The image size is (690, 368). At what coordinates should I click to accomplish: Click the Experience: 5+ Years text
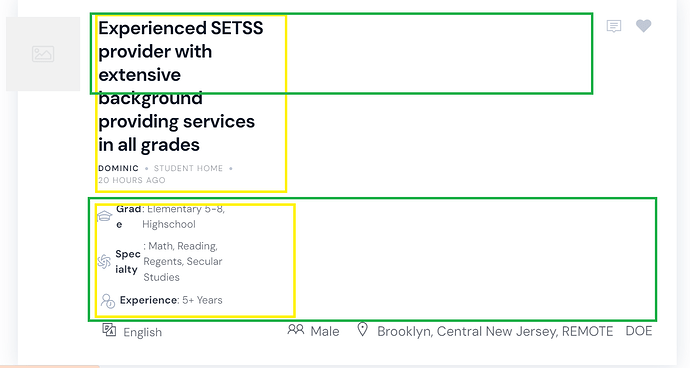coord(171,300)
